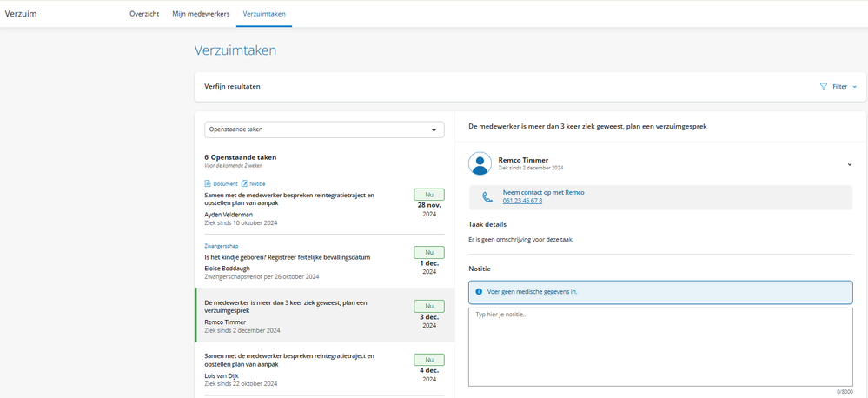Click the Notitie pencil icon
Image resolution: width=868 pixels, height=398 pixels.
point(244,184)
